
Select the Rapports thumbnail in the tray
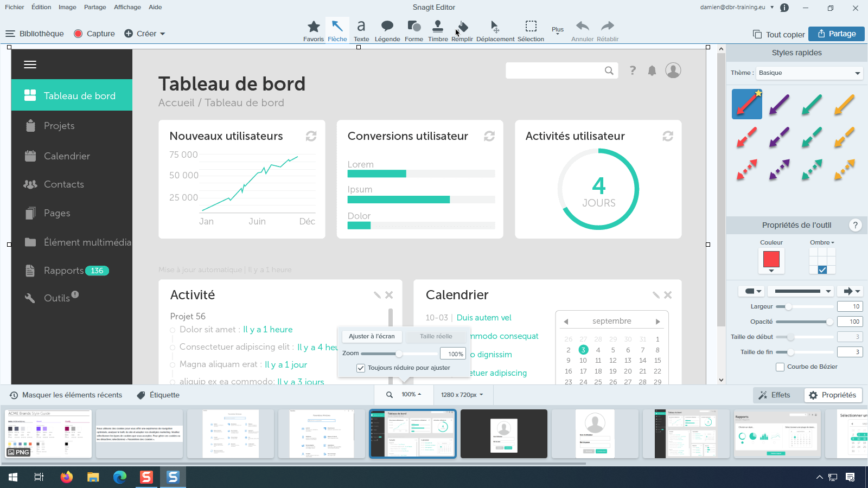(777, 434)
